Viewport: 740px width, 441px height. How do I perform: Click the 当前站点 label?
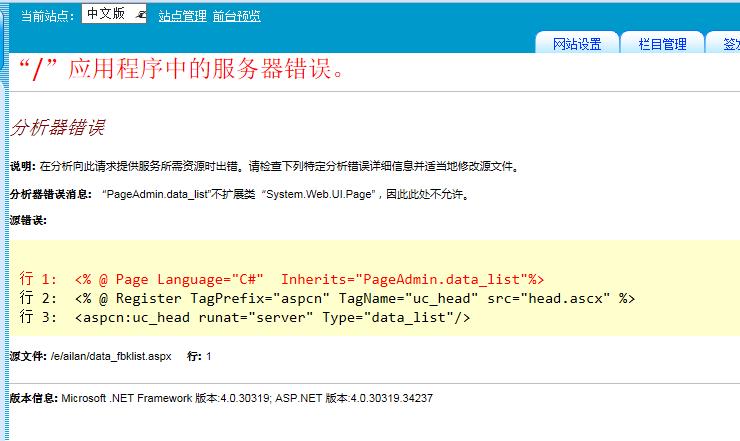tap(46, 16)
